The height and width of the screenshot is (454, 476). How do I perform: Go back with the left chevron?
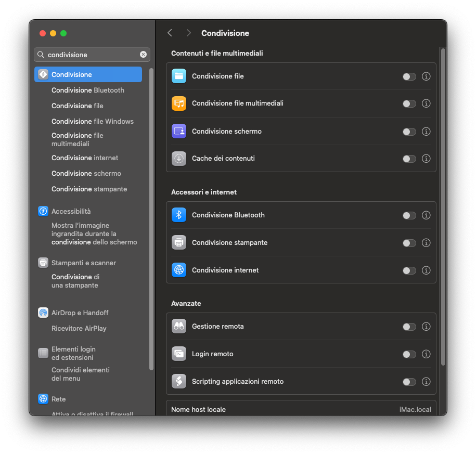click(170, 33)
